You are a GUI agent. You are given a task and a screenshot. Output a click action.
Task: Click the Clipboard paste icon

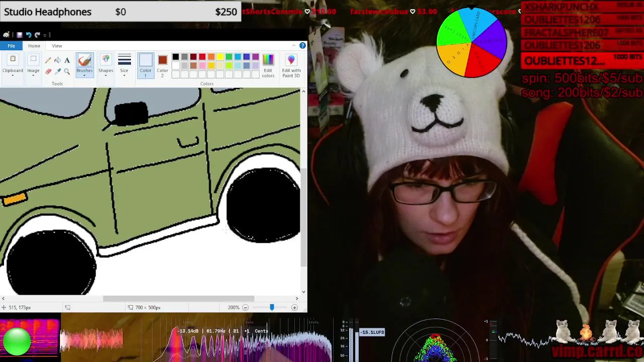tap(13, 60)
